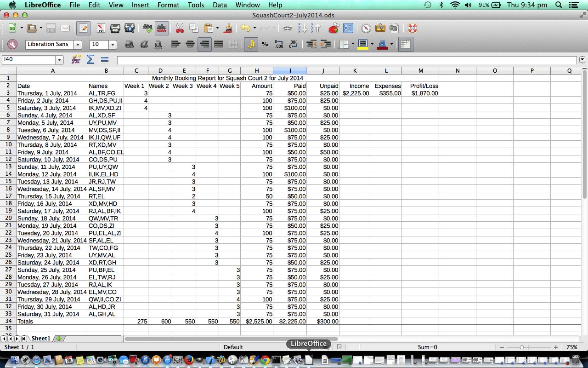This screenshot has height=368, width=588.
Task: Apply currency number format
Action: 250,45
